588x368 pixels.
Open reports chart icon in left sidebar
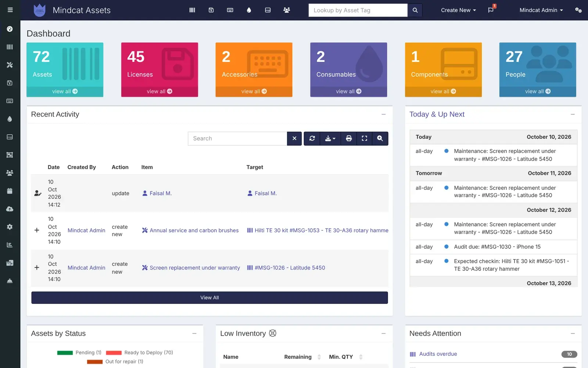pos(10,245)
